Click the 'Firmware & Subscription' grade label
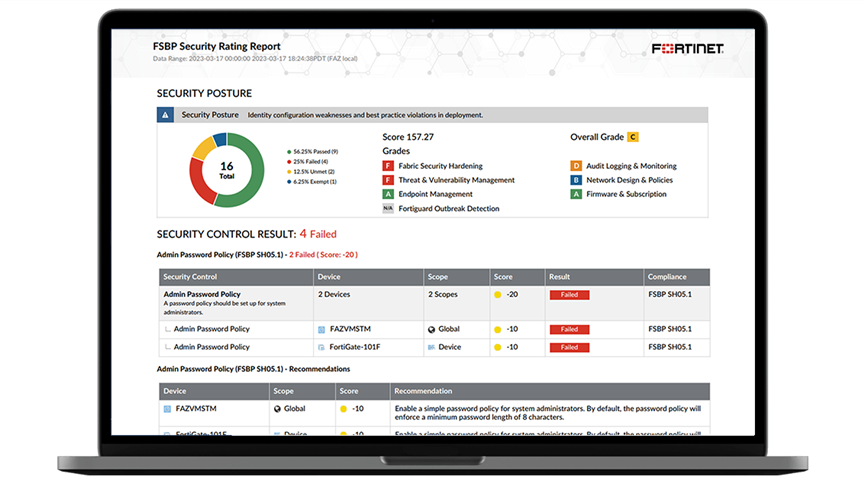Screen dimensions: 864x486 (627, 194)
